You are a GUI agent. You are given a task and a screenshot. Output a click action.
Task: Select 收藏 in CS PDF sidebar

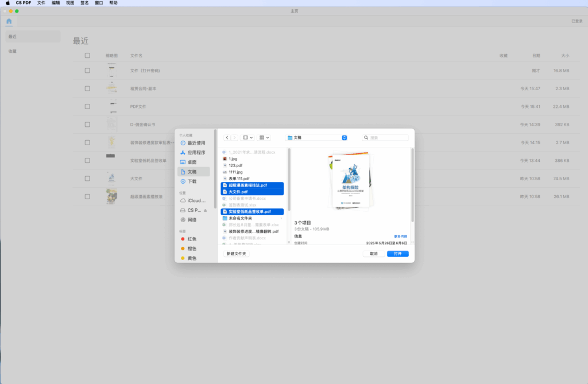(x=33, y=51)
